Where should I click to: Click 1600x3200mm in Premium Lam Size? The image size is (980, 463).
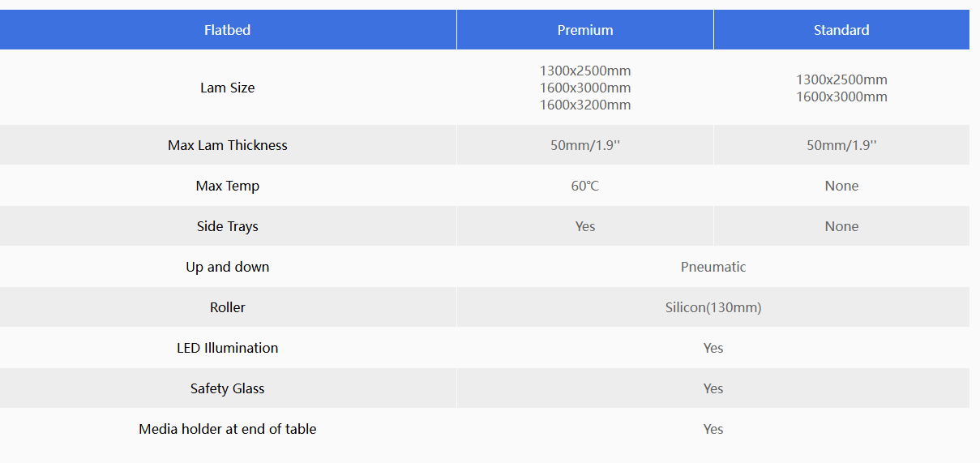click(x=584, y=105)
